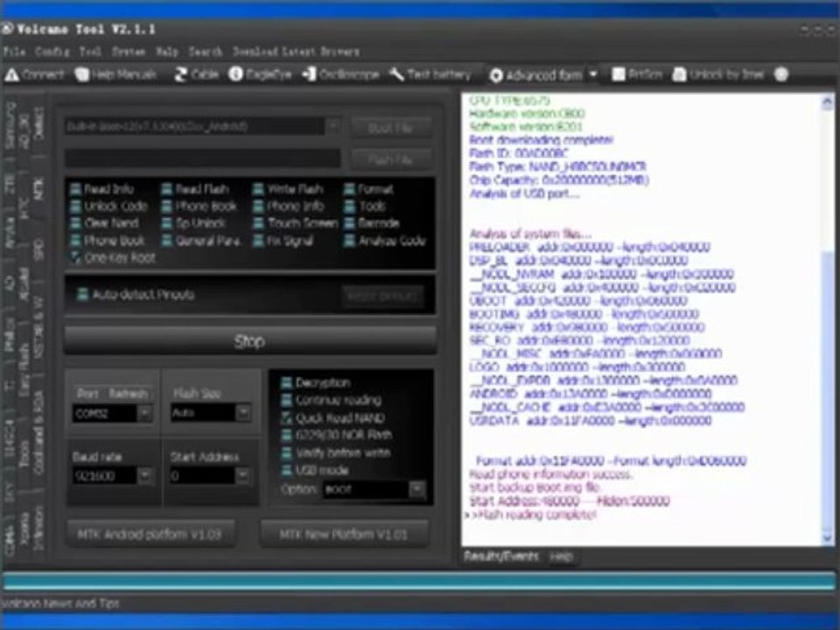Screen dimensions: 840x630
Task: Click the Stop button
Action: pos(250,342)
